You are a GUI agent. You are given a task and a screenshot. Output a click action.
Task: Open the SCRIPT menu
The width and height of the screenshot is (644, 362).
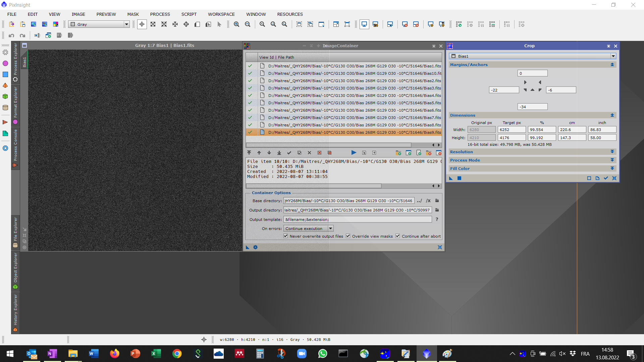pos(189,14)
